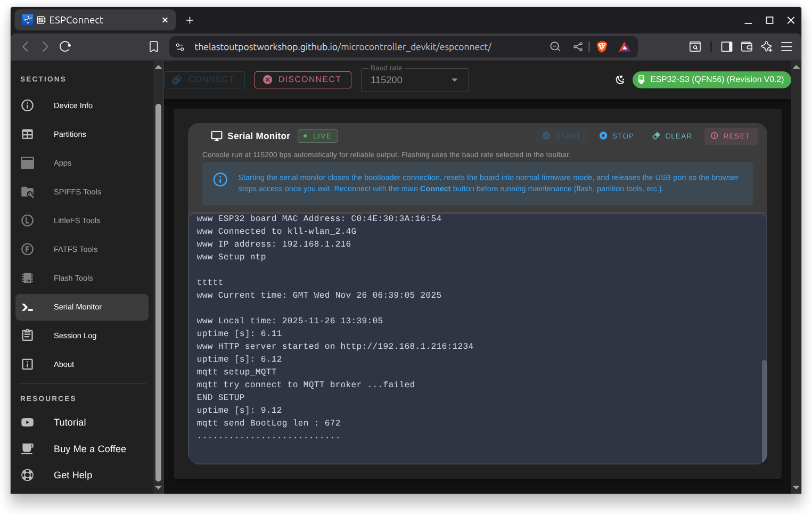Toggle the browser sidebar panel

point(726,47)
